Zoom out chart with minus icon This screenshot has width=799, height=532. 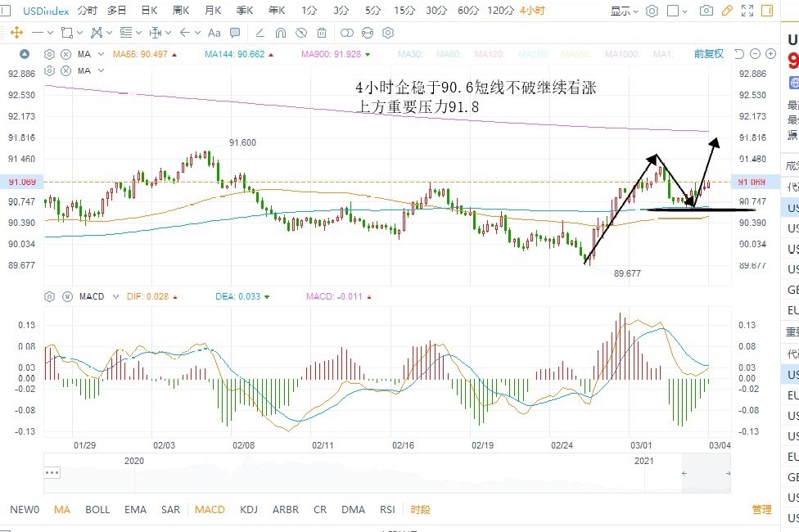coord(755,54)
